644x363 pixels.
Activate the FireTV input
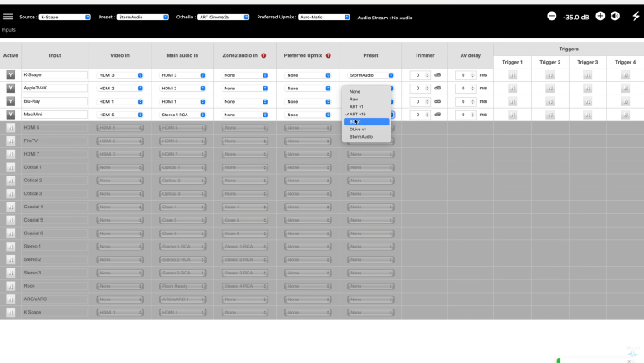pos(11,141)
